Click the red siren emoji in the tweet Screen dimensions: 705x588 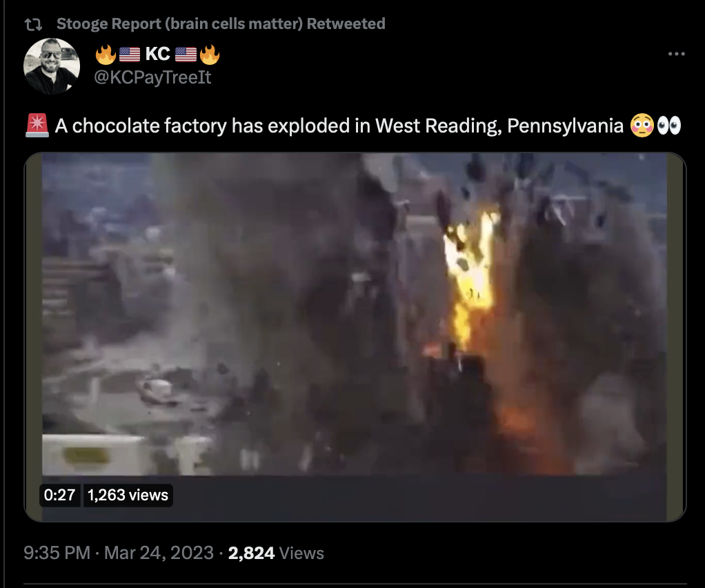37,126
